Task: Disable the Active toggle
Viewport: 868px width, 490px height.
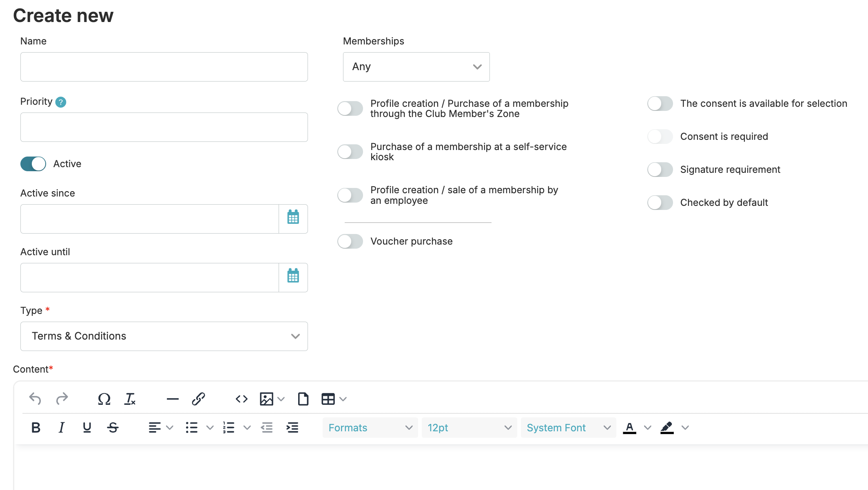Action: tap(33, 164)
